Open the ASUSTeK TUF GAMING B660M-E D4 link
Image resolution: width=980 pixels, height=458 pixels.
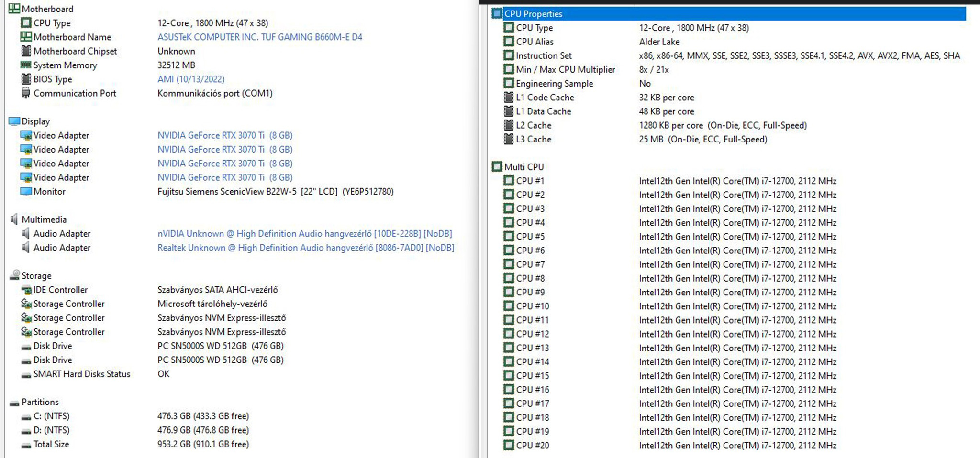[x=260, y=37]
